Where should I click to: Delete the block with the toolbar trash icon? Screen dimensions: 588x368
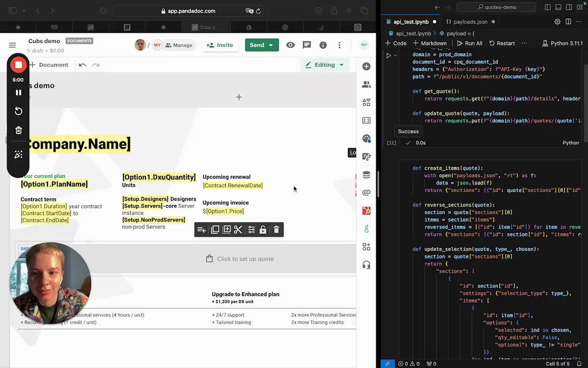(x=276, y=229)
